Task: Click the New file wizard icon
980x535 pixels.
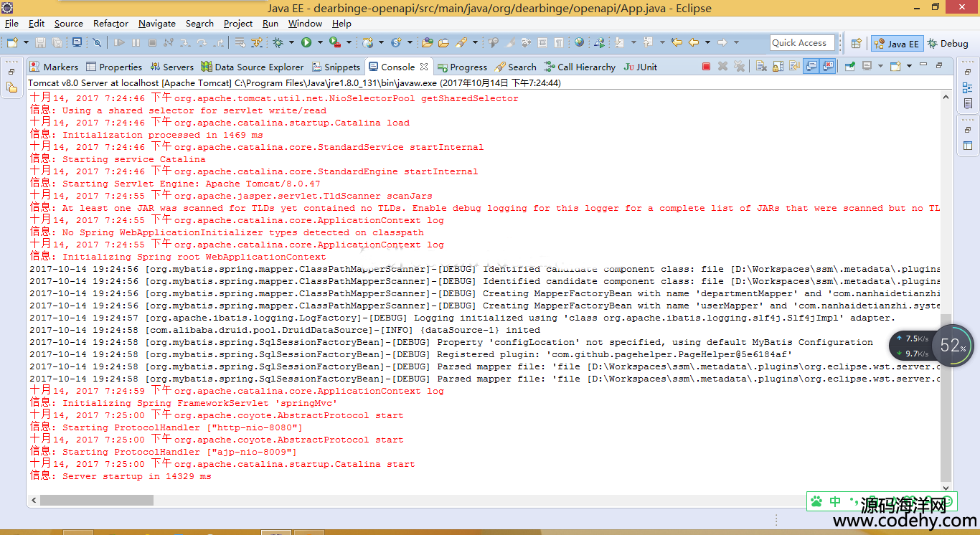Action: pyautogui.click(x=12, y=42)
